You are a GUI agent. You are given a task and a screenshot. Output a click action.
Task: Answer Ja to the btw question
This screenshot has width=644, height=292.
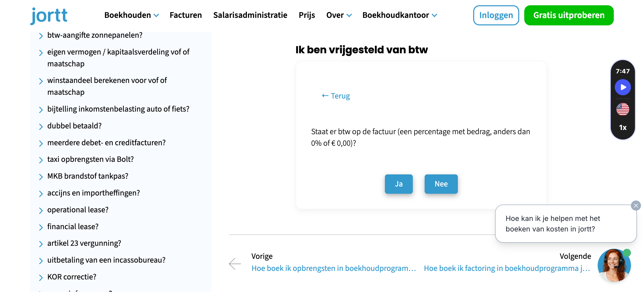398,184
